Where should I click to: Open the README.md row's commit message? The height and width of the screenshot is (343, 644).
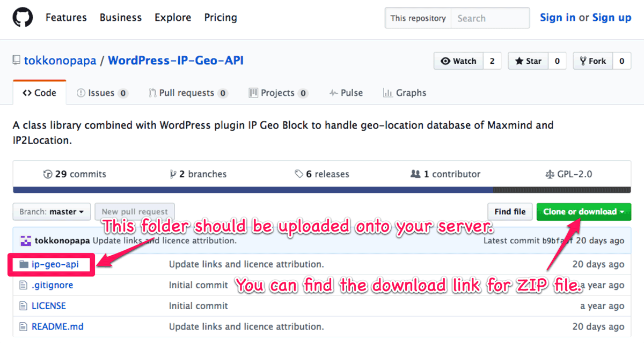[246, 326]
